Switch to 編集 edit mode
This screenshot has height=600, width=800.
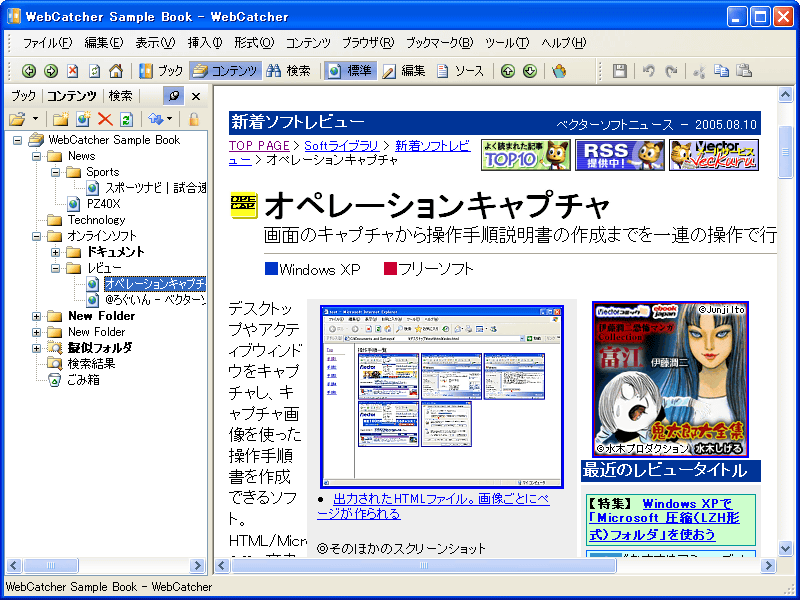pos(404,71)
